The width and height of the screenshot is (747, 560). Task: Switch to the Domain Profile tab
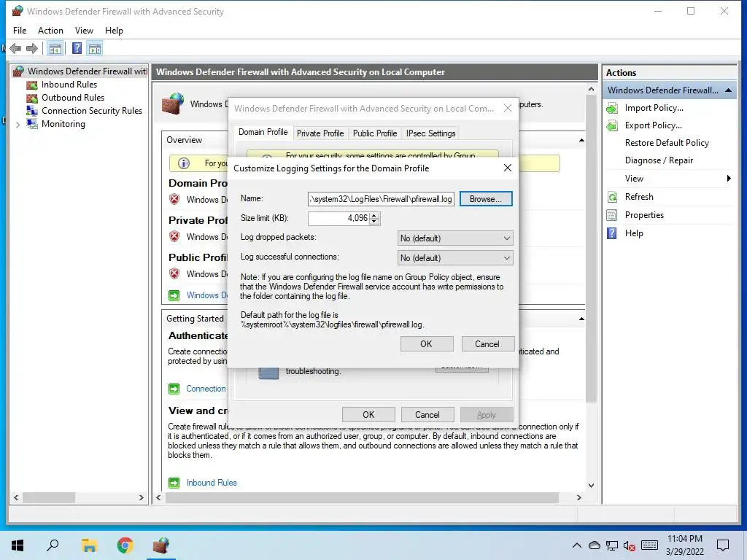[263, 133]
